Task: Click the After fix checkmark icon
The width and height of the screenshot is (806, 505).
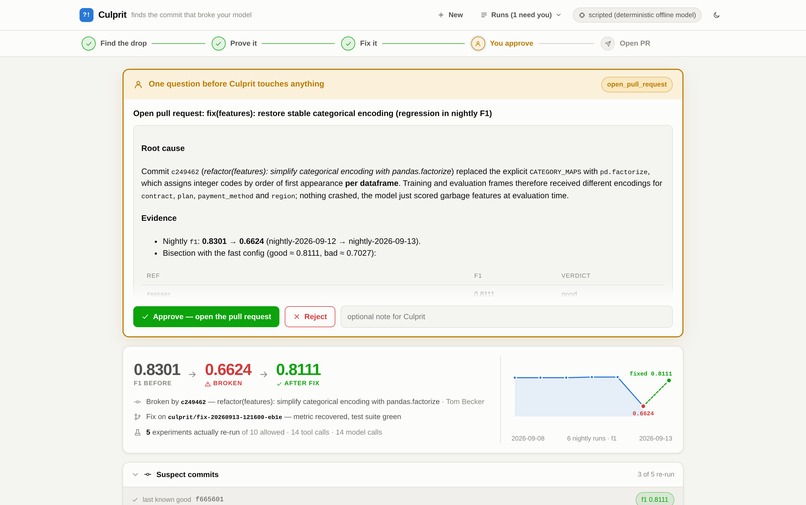Action: [279, 384]
